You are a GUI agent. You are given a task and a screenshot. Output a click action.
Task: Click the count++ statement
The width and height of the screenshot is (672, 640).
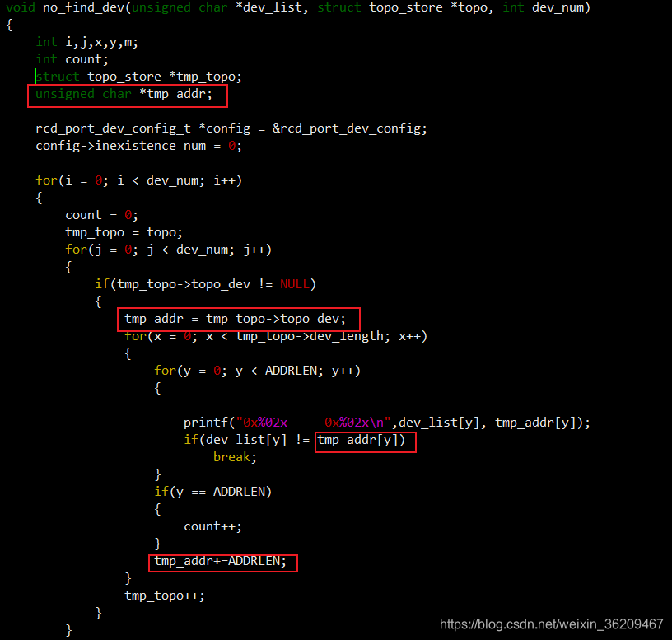tap(213, 527)
